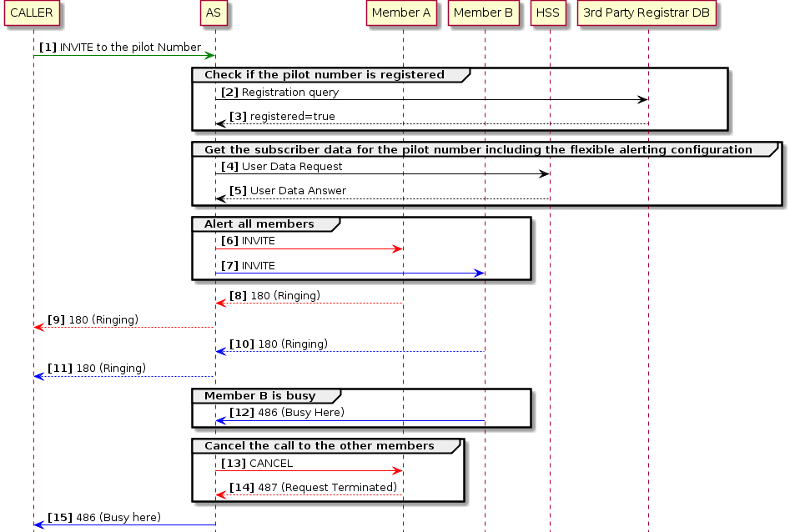790x532 pixels.
Task: Click the INVITE to the pilot Number arrow
Action: (x=125, y=57)
